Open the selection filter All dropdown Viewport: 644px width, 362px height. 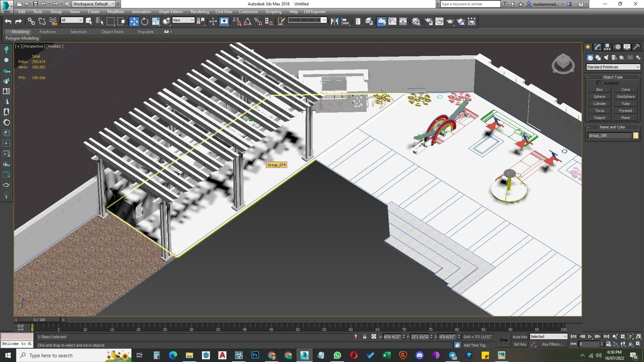coord(72,20)
